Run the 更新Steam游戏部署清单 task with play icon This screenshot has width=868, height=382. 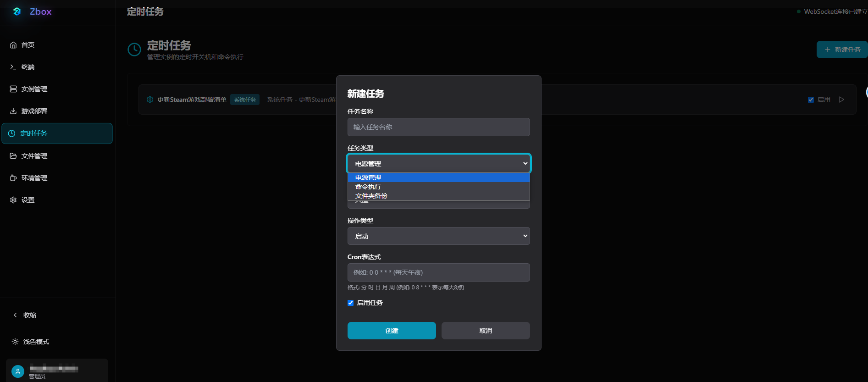(x=841, y=100)
